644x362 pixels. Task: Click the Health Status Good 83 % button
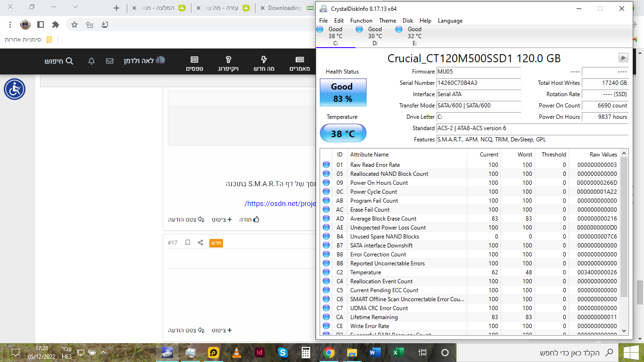[343, 92]
